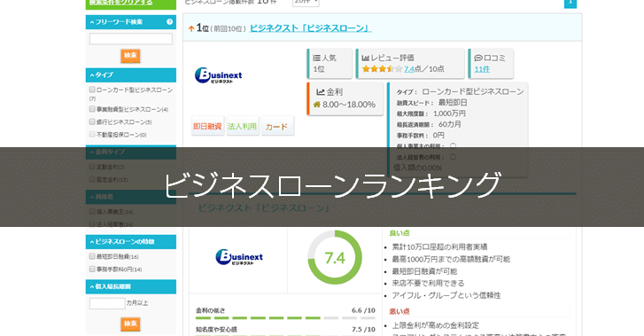Collapse the 利用者 filter section
Image resolution: width=644 pixels, height=336 pixels.
tap(130, 197)
